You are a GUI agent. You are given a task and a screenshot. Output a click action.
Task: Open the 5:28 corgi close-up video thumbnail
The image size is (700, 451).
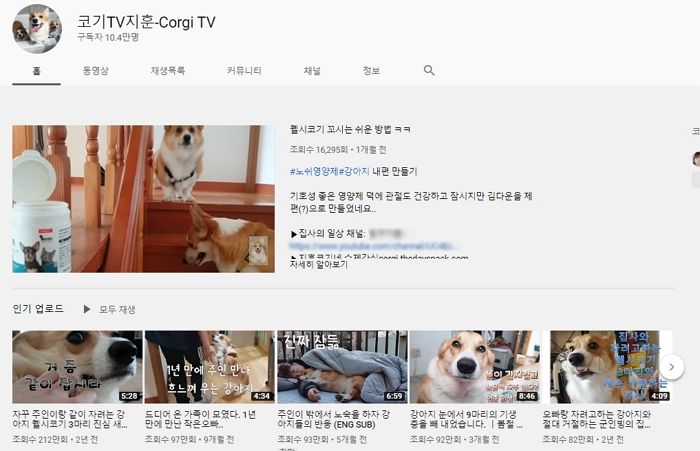pos(77,367)
